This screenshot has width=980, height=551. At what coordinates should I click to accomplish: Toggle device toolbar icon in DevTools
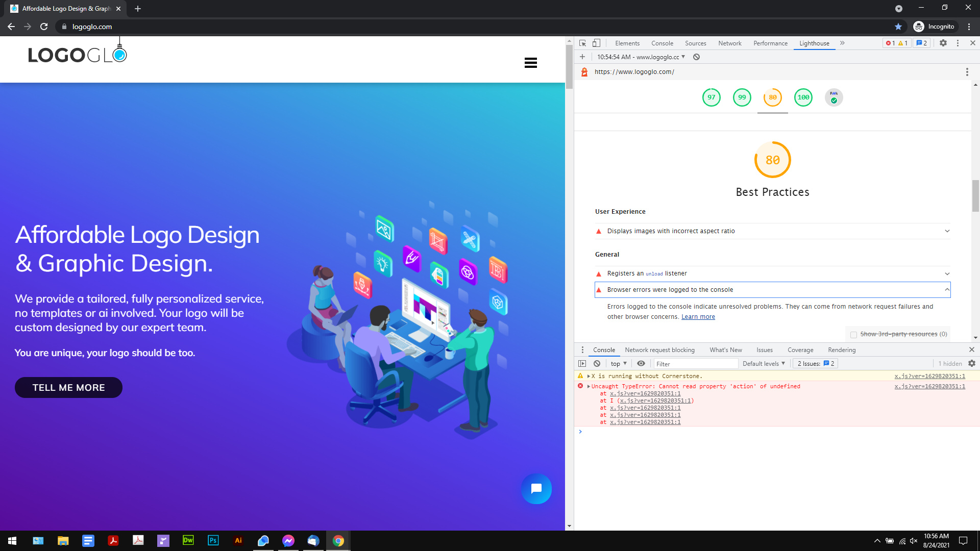pyautogui.click(x=596, y=43)
